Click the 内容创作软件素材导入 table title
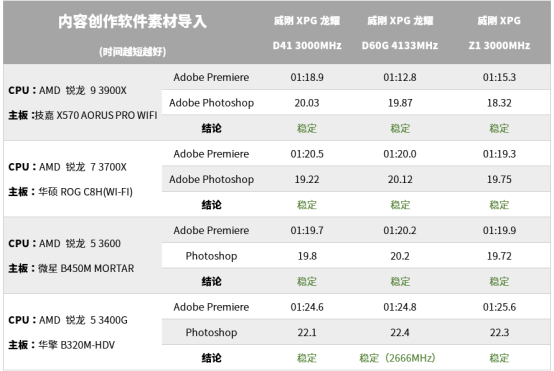The width and height of the screenshot is (554, 371). 132,21
